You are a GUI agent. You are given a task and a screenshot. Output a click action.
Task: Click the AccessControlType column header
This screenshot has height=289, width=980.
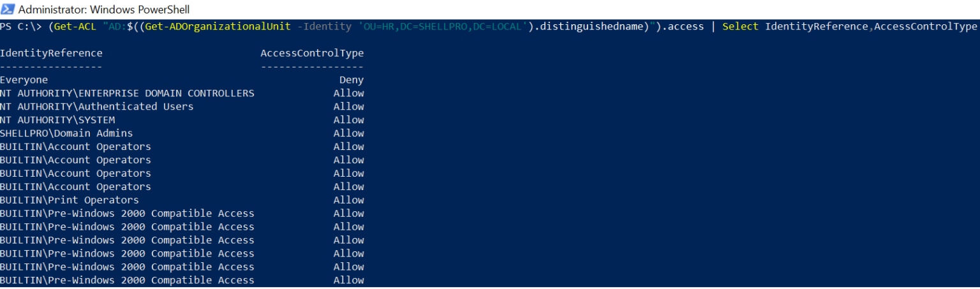(312, 53)
